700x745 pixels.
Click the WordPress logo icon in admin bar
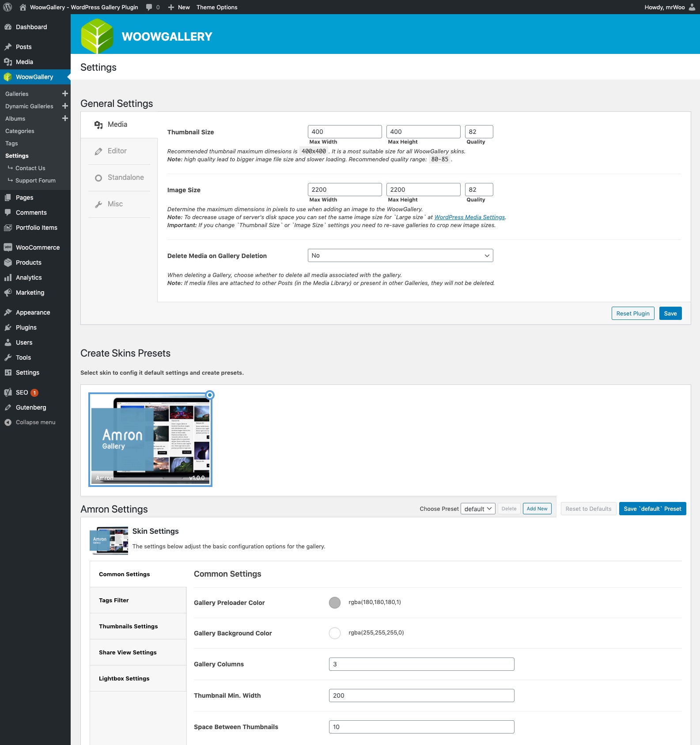pyautogui.click(x=8, y=7)
